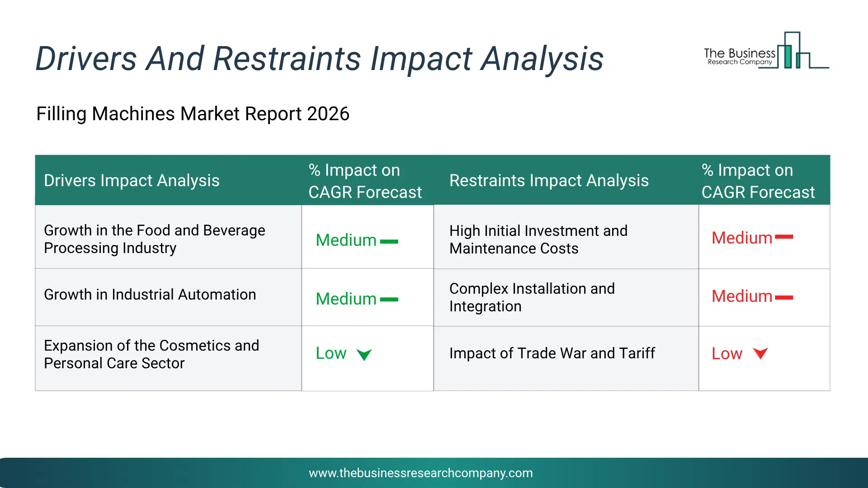
Task: Click The Business Research Company logo
Action: [x=766, y=51]
